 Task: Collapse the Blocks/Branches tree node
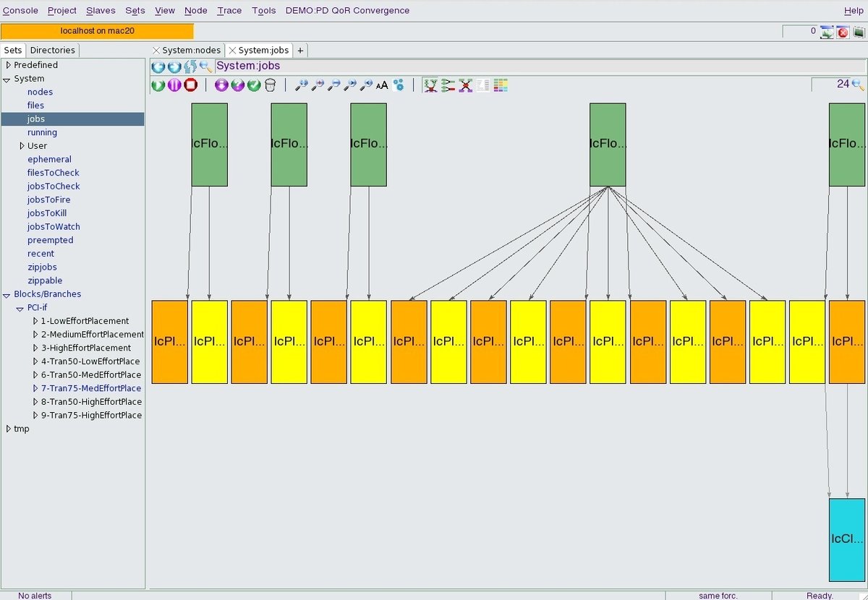[8, 294]
